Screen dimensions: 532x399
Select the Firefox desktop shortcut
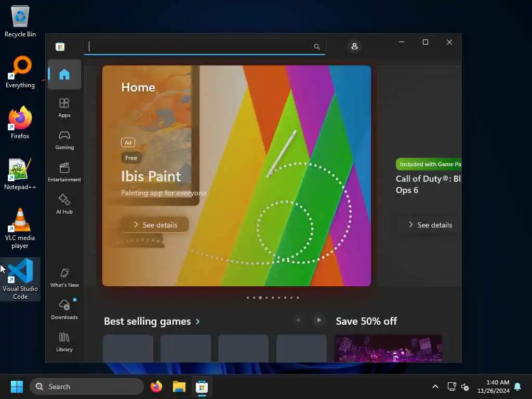click(20, 123)
